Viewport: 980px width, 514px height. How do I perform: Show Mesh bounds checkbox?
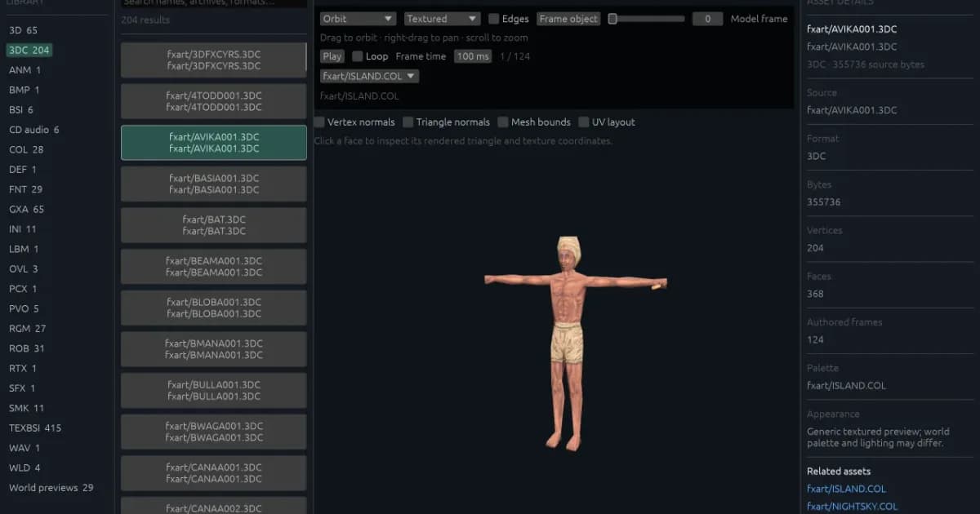click(x=503, y=122)
